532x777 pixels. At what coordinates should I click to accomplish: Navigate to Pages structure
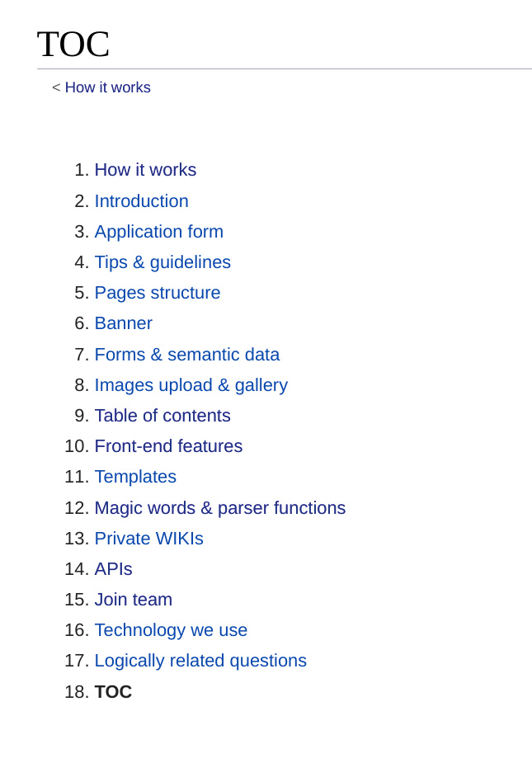point(158,293)
